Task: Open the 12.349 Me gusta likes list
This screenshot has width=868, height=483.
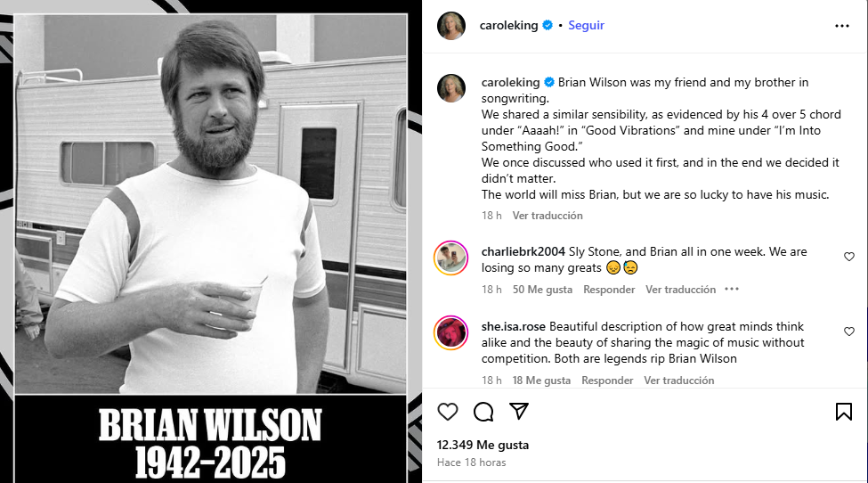Action: pyautogui.click(x=483, y=445)
